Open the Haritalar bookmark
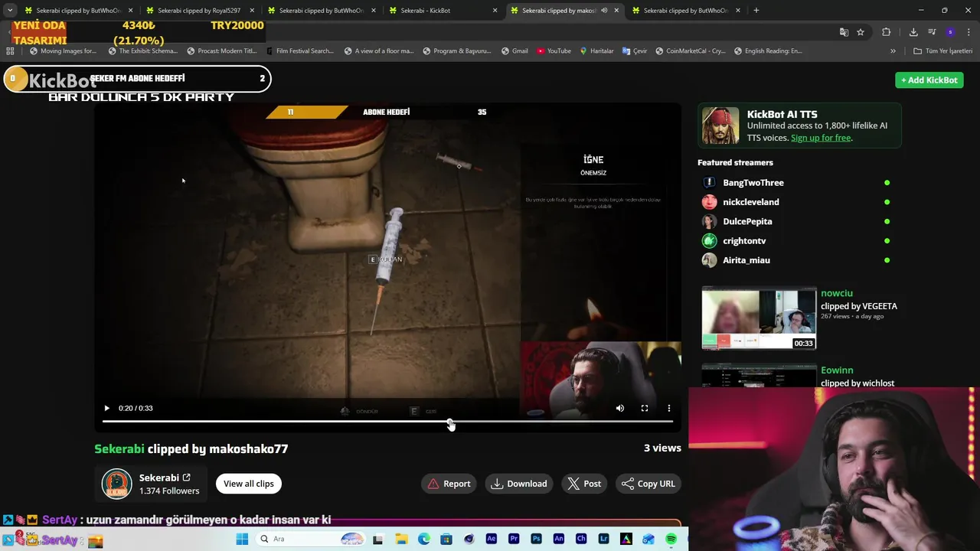 (x=596, y=51)
